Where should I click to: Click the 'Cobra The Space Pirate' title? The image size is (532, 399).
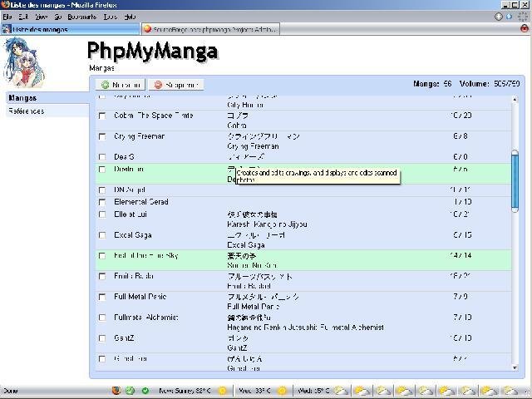[153, 116]
